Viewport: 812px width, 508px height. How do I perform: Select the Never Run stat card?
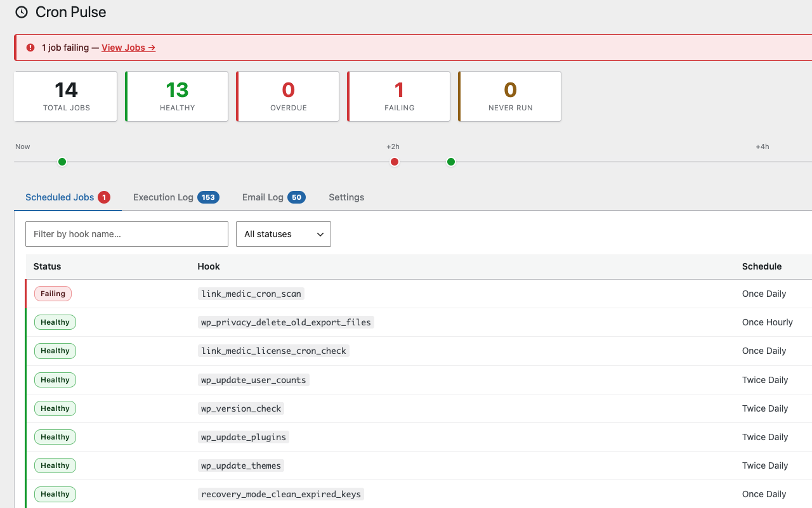(x=510, y=96)
